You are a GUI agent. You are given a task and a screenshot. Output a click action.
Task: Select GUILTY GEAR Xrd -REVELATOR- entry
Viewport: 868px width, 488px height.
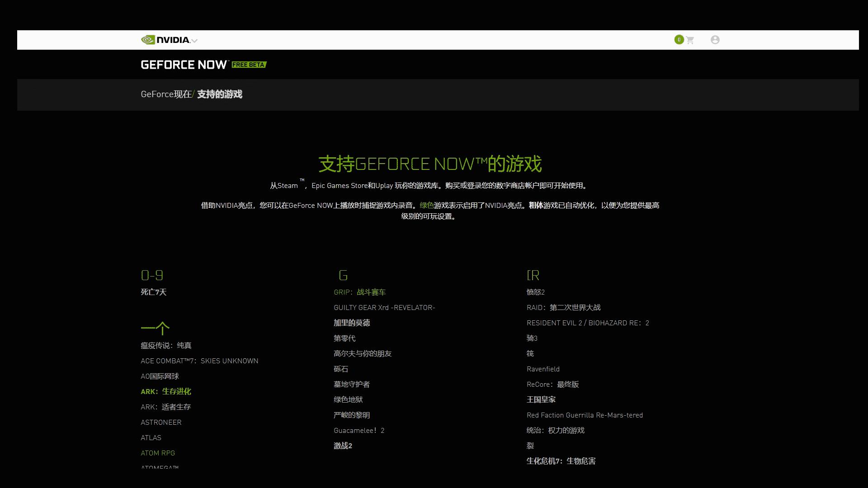pos(385,307)
